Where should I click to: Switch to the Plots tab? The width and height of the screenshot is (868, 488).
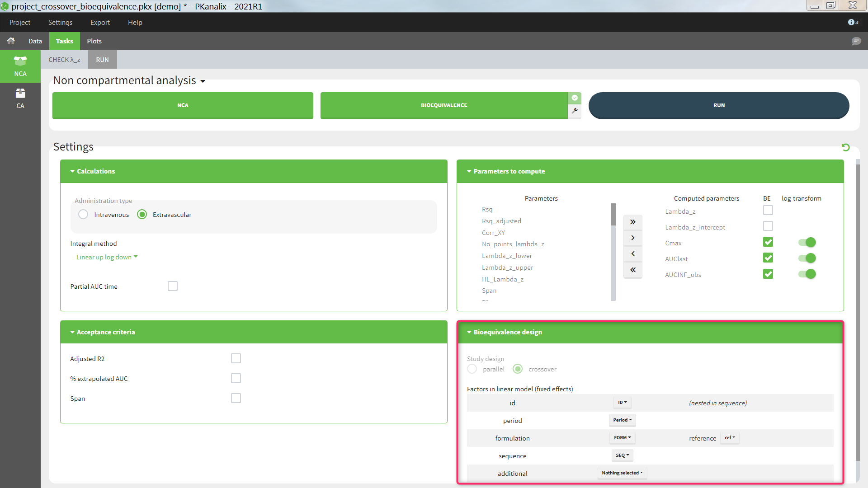(94, 41)
